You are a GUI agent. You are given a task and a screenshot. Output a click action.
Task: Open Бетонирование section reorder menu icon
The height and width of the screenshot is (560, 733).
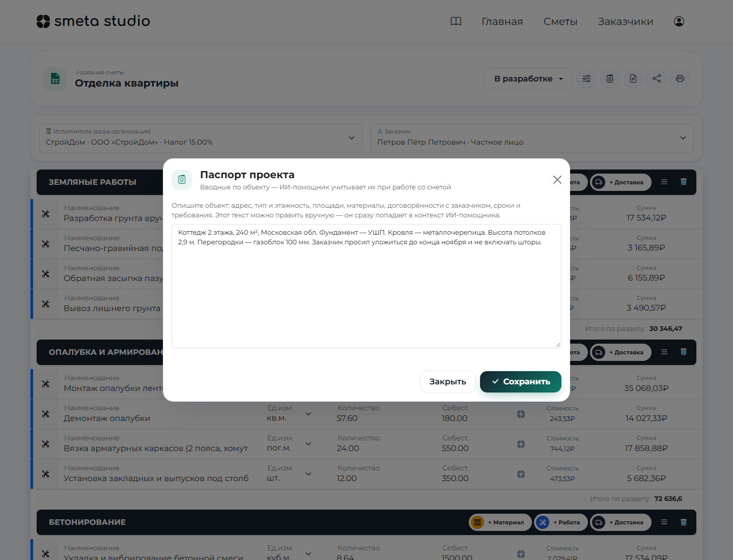tap(664, 522)
